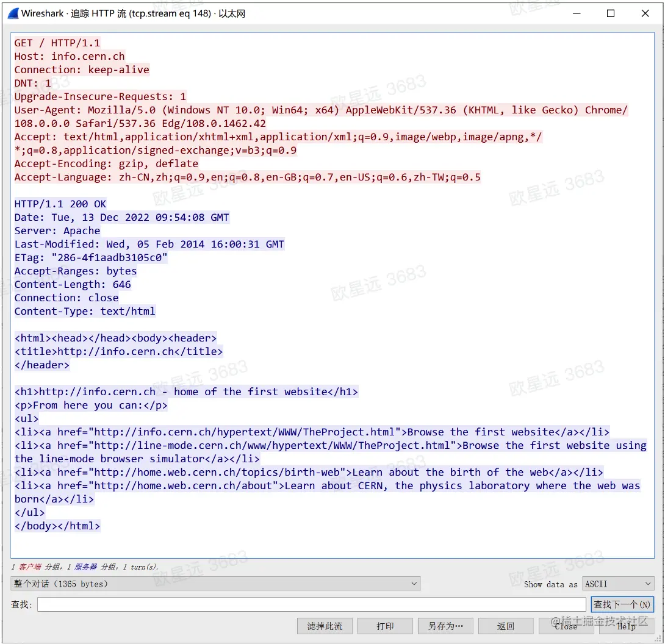Click the '</body></html>' closing line

coord(57,526)
